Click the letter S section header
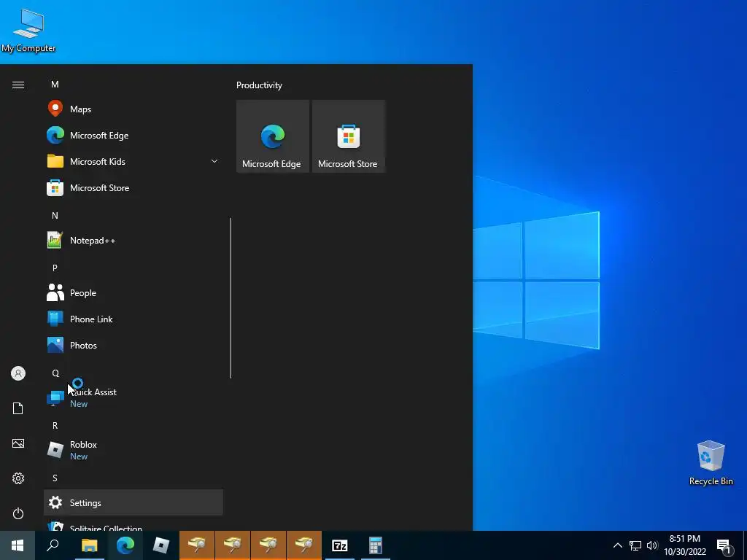Viewport: 747px width, 560px height. tap(55, 478)
